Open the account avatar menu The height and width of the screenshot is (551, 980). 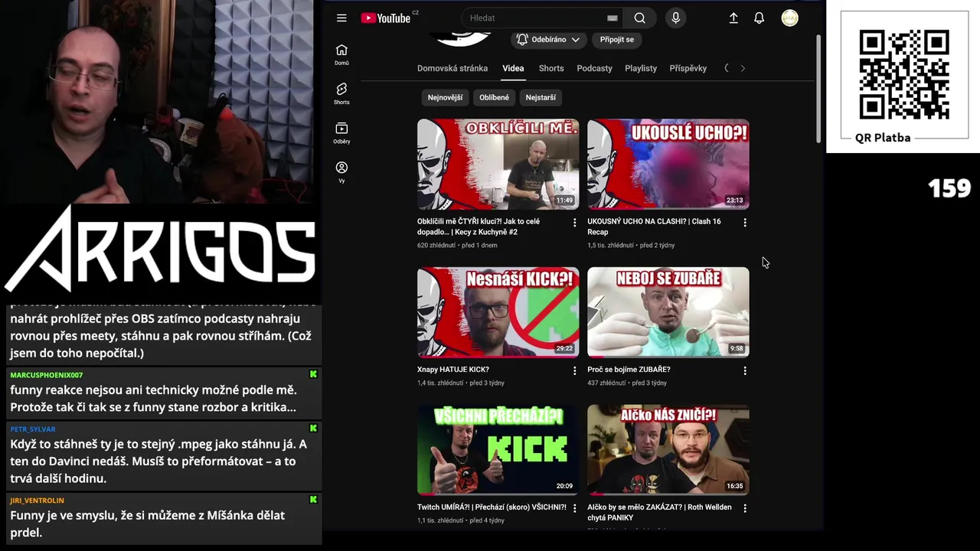click(x=789, y=18)
